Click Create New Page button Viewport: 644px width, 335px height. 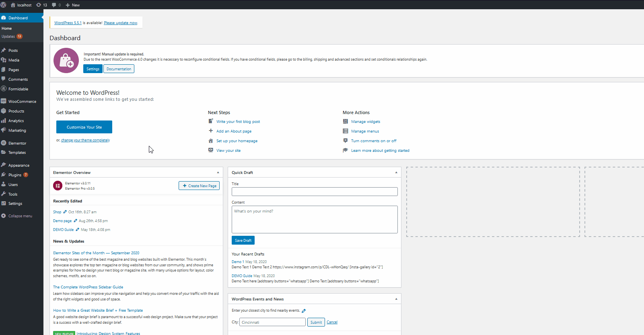click(199, 186)
